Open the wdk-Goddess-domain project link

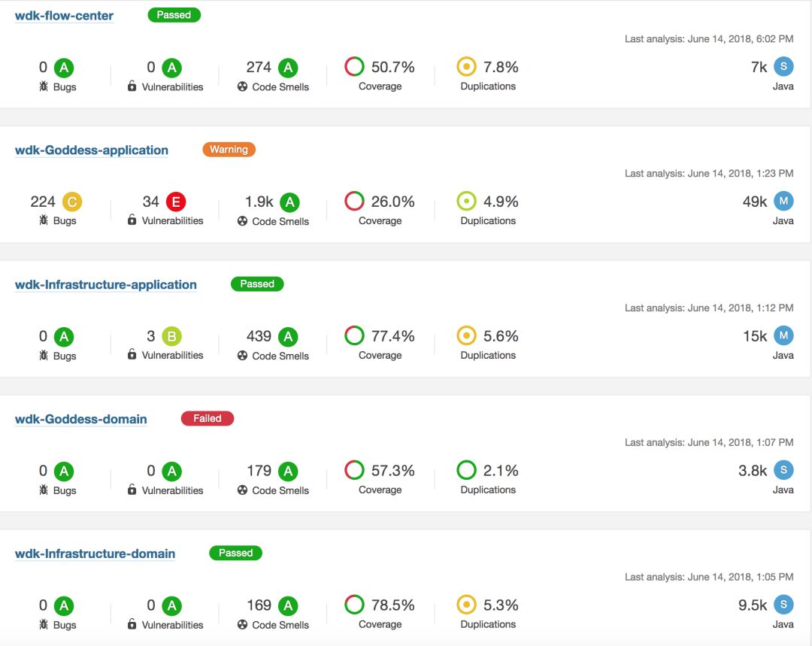tap(81, 420)
